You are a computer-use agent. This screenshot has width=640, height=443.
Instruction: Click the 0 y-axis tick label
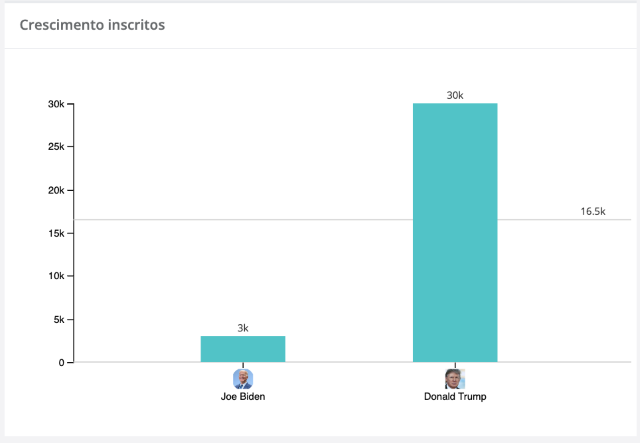61,363
